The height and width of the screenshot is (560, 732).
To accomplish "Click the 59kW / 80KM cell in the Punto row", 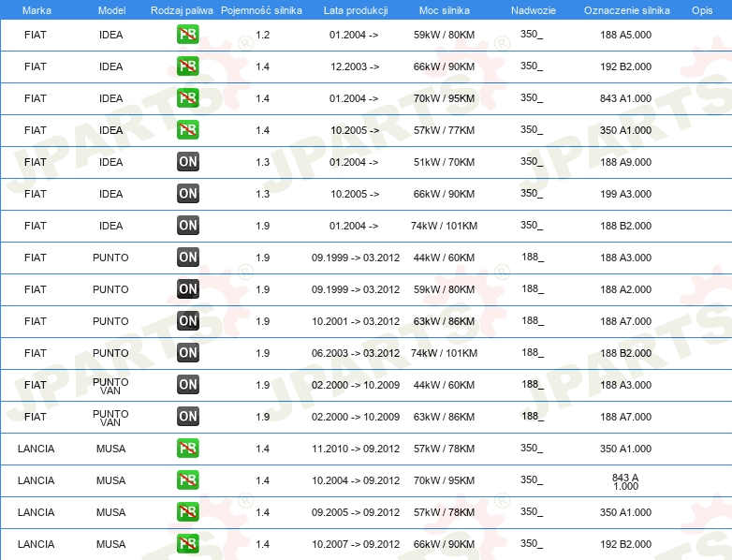I will pos(444,289).
